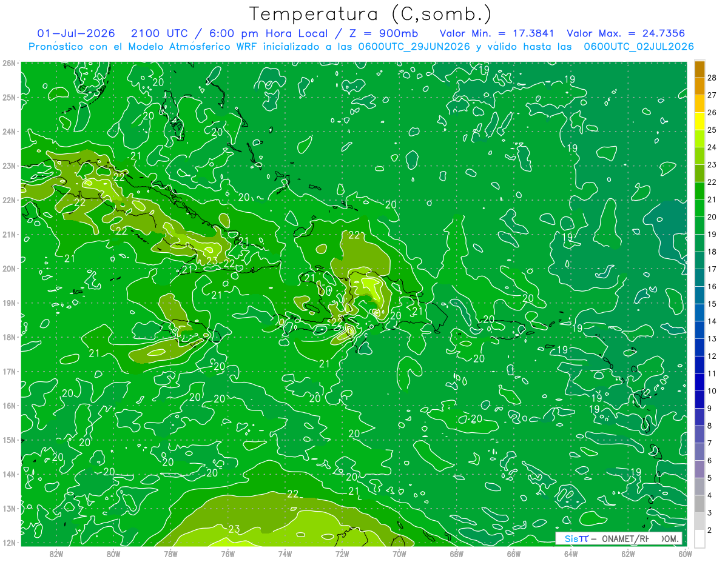Select the "01-Jul-2026" date text
The height and width of the screenshot is (562, 728).
point(76,33)
